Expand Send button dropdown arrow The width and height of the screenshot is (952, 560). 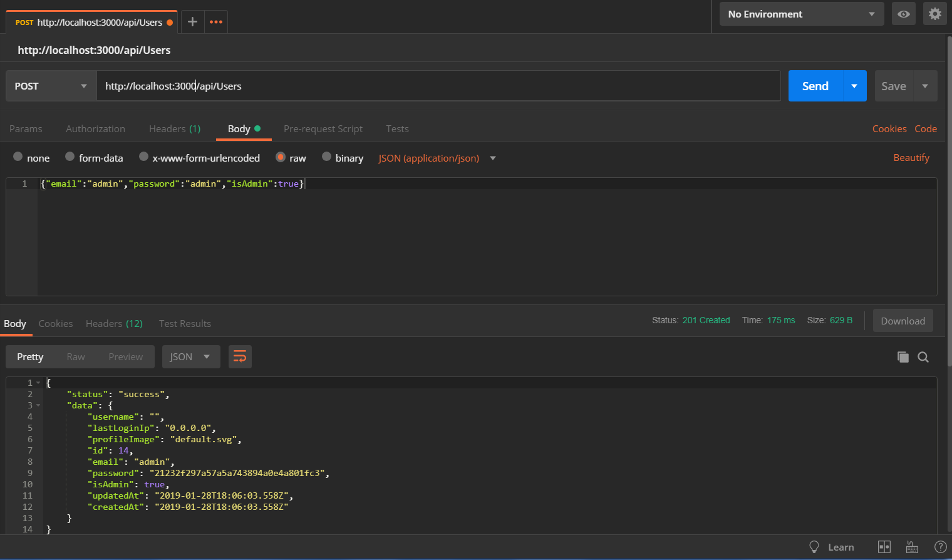pos(855,86)
